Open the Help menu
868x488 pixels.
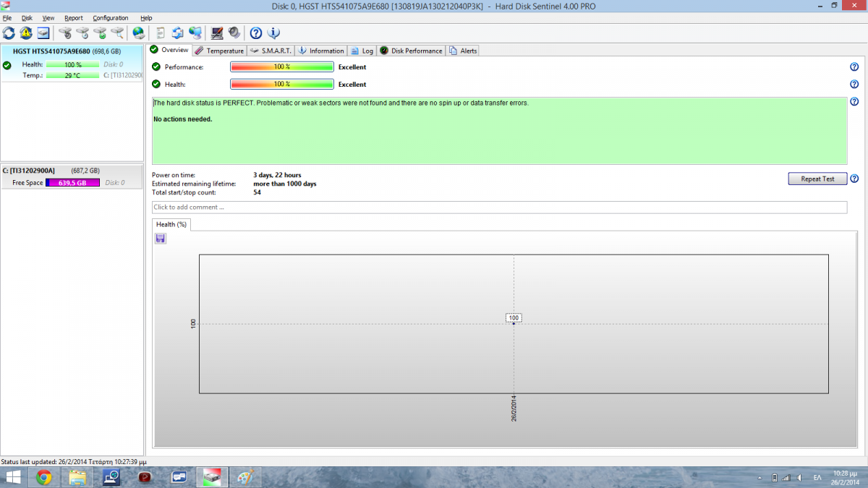click(x=146, y=17)
